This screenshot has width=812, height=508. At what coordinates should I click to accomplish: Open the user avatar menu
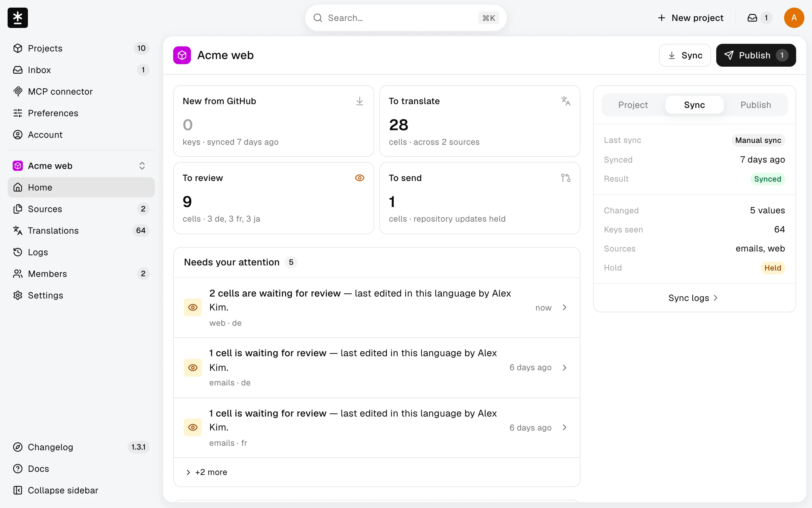794,18
